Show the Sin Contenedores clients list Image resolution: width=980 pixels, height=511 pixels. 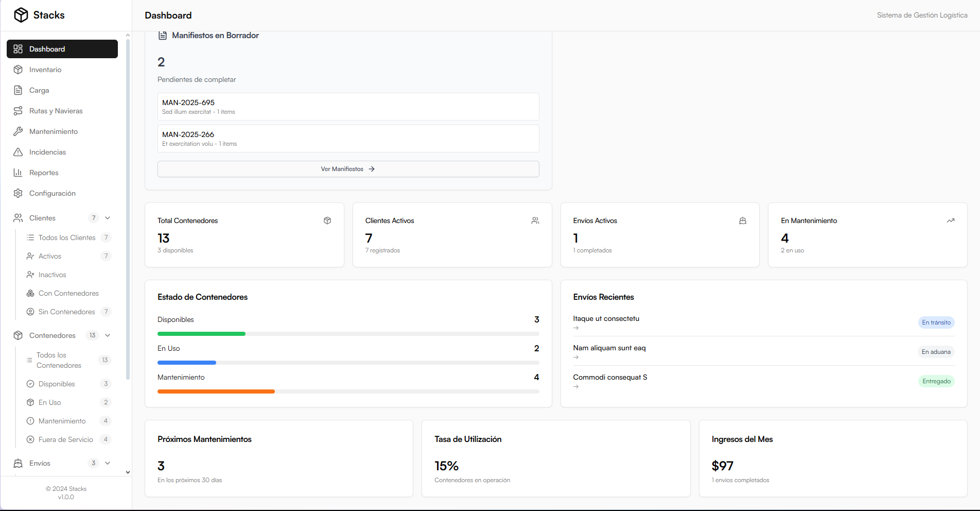tap(66, 312)
